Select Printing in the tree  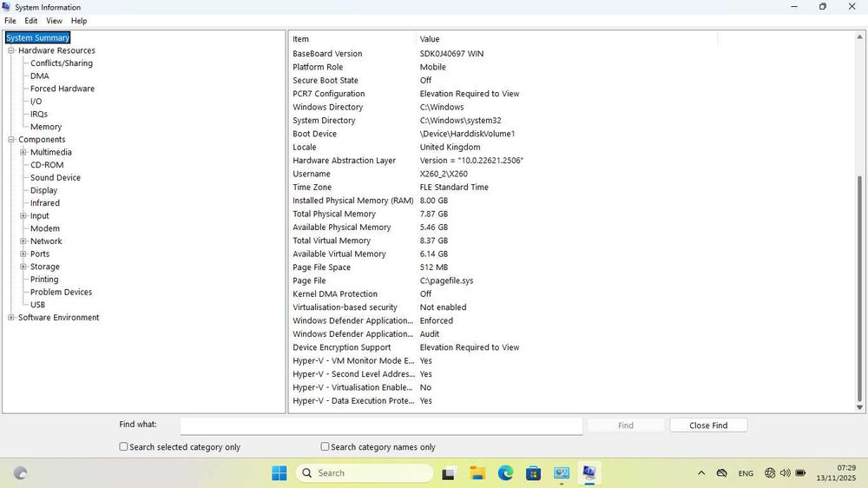coord(44,280)
